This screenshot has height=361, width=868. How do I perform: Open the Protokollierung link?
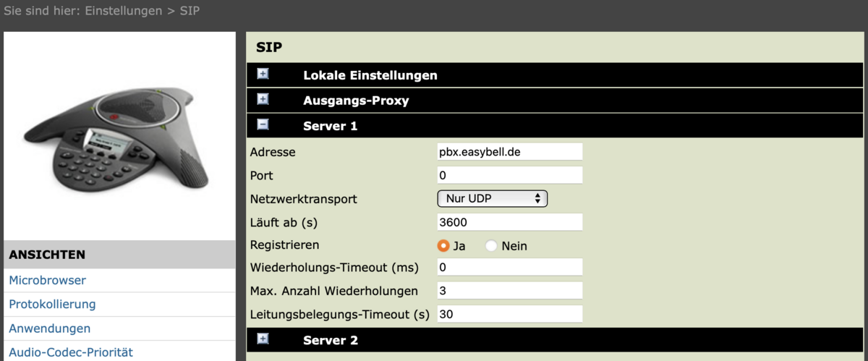tap(52, 304)
